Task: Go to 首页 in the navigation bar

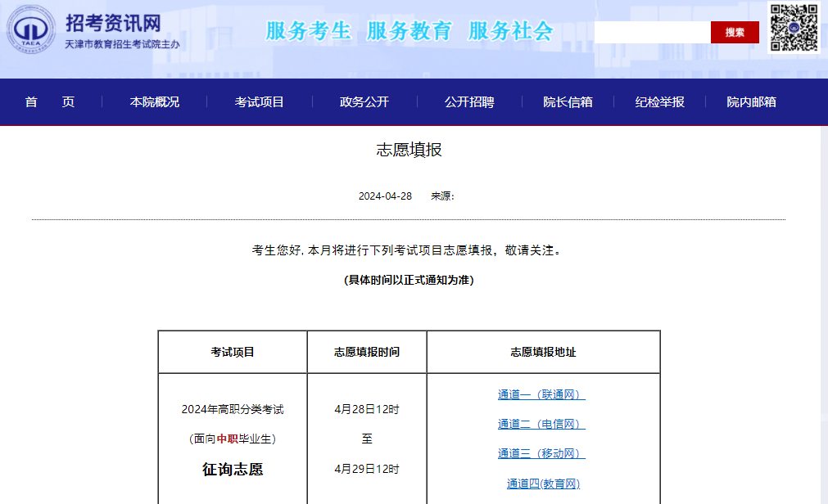Action: 50,101
